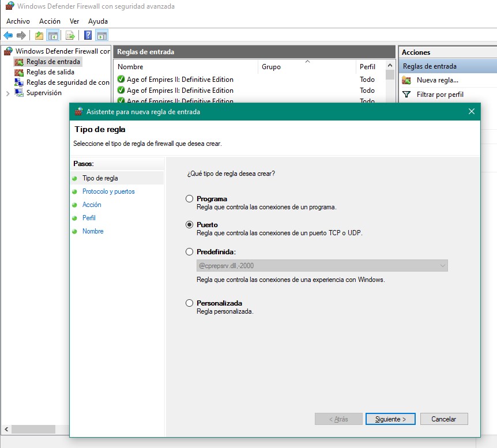The image size is (497, 448).
Task: Toggle the show/hide console tree icon
Action: pyautogui.click(x=52, y=35)
